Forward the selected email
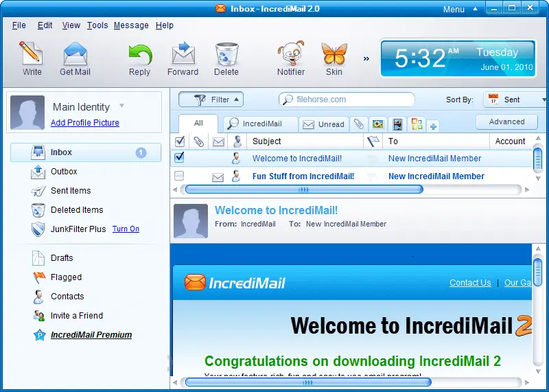The width and height of the screenshot is (549, 392). 183,58
